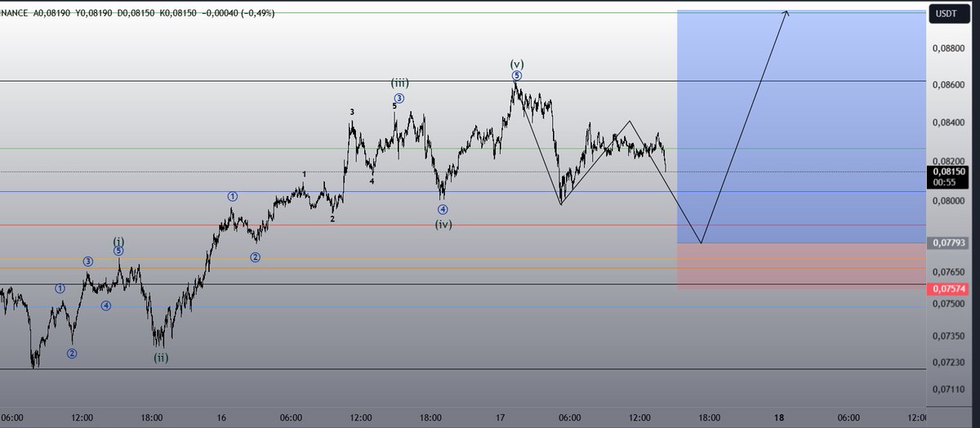Click 0,08600 on the price axis
Screen dimensions: 980x428
(x=948, y=85)
